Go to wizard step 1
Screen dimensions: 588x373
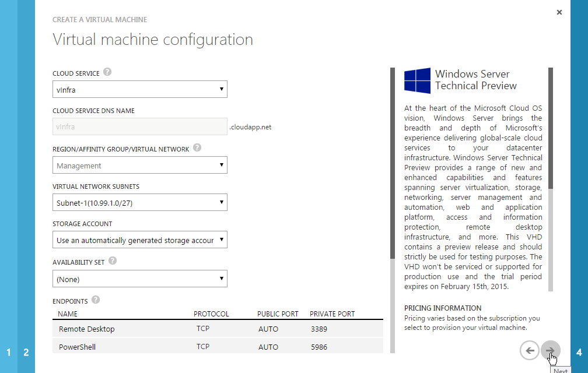click(9, 352)
